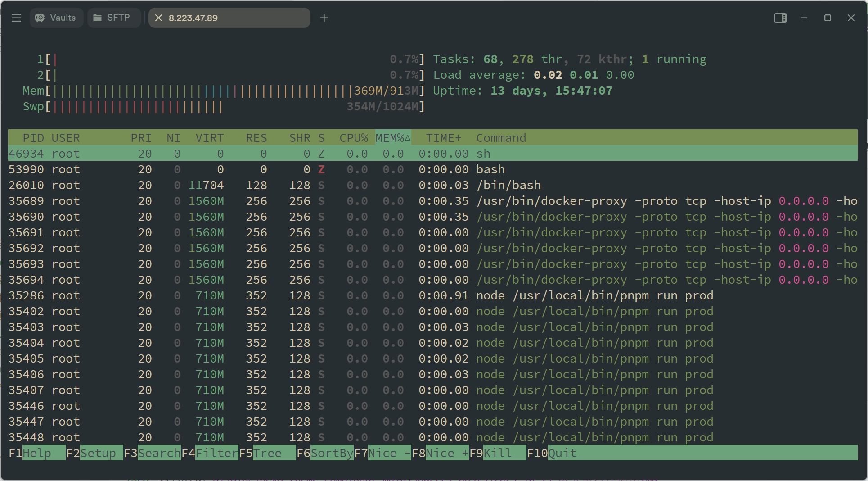Screen dimensions: 868x481
Task: Select docker-proxy process row 35689
Action: pos(433,201)
